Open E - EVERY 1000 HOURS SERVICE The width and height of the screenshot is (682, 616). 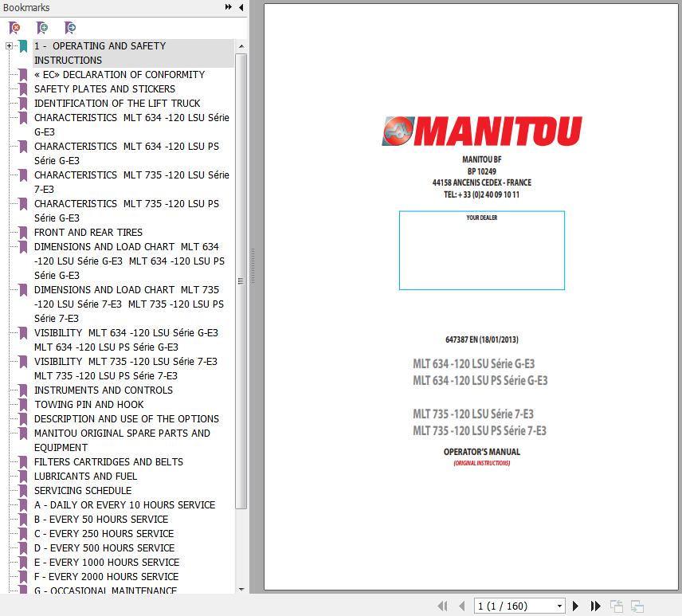(x=107, y=563)
